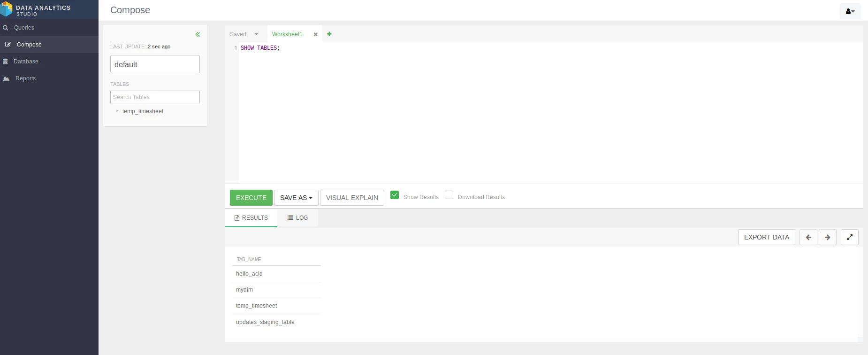Select the hello_acid result row
The height and width of the screenshot is (355, 868).
276,274
